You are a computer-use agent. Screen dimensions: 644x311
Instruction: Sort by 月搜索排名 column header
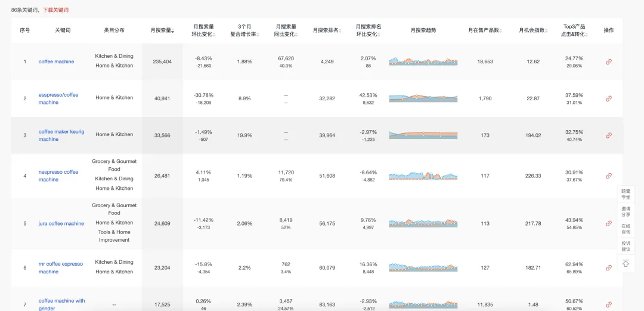coord(327,30)
